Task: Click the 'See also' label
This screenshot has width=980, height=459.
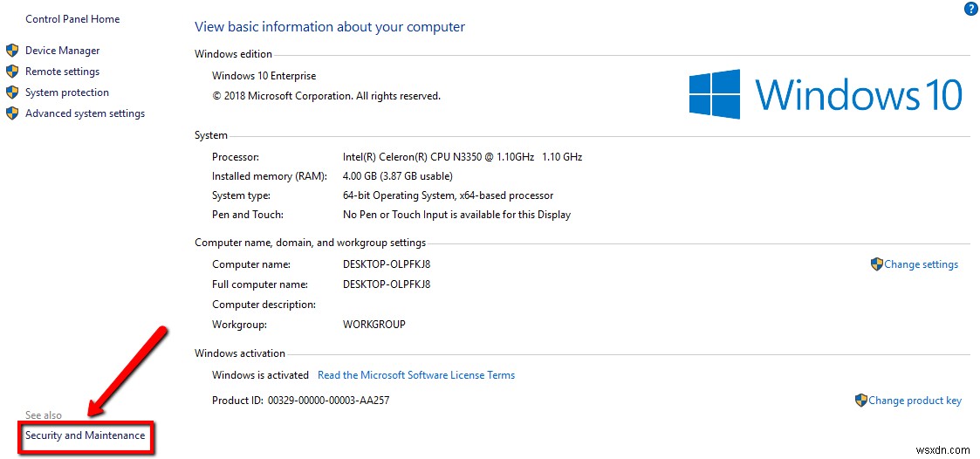Action: pyautogui.click(x=44, y=415)
